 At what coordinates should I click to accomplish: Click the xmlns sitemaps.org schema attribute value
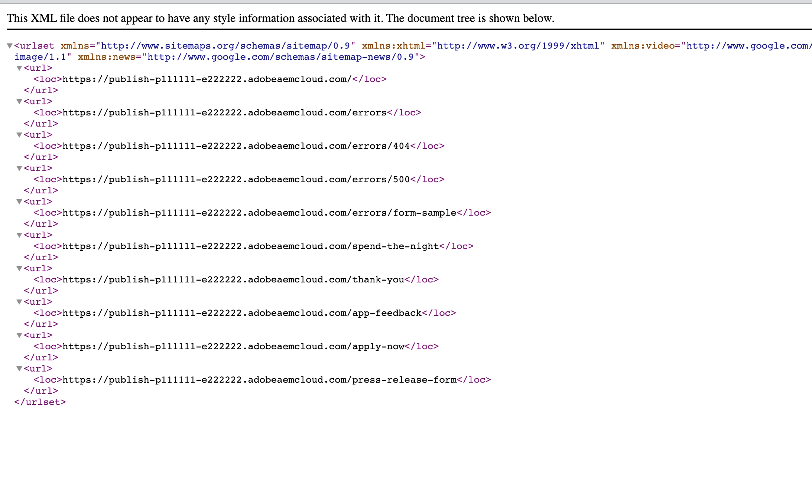pyautogui.click(x=225, y=46)
